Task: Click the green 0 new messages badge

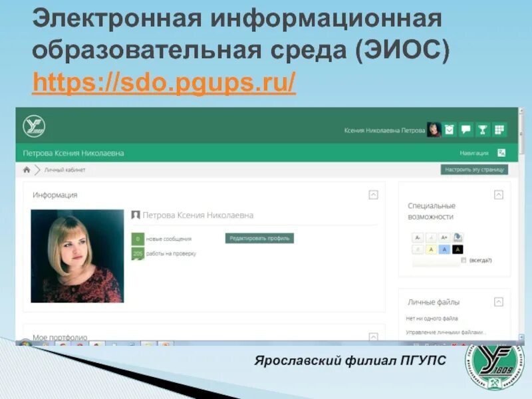Action: coord(138,239)
